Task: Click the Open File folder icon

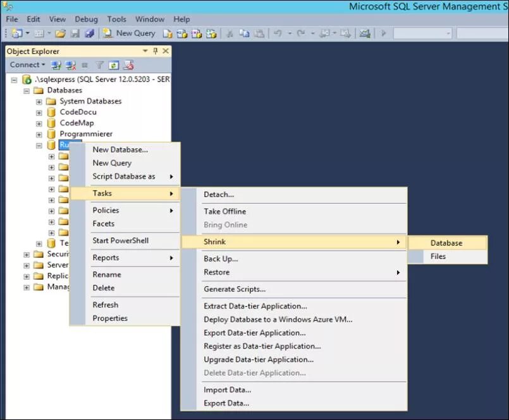Action: (60, 33)
